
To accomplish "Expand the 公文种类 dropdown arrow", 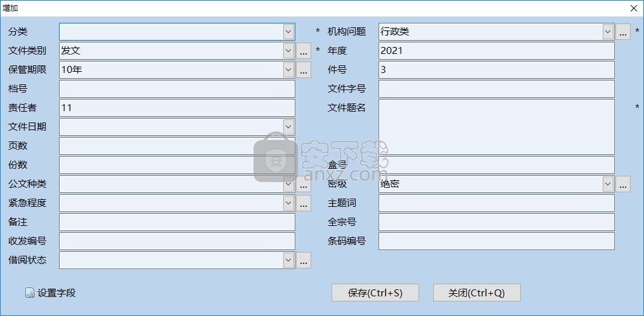I will click(288, 185).
